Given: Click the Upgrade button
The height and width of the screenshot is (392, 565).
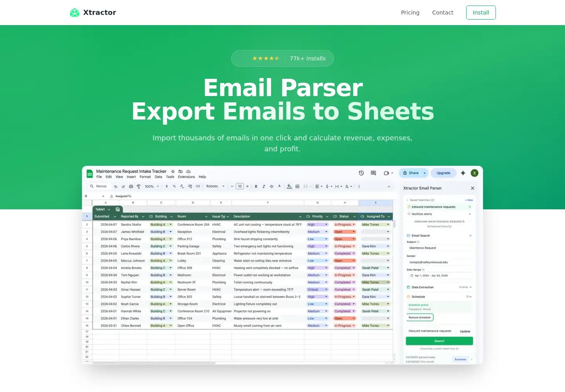Looking at the screenshot, I should (444, 173).
